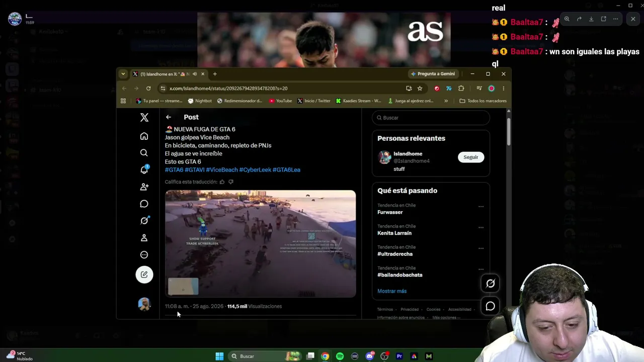Play the GTA 6 beach video
Viewport: 644px width, 362px height.
coord(261,244)
